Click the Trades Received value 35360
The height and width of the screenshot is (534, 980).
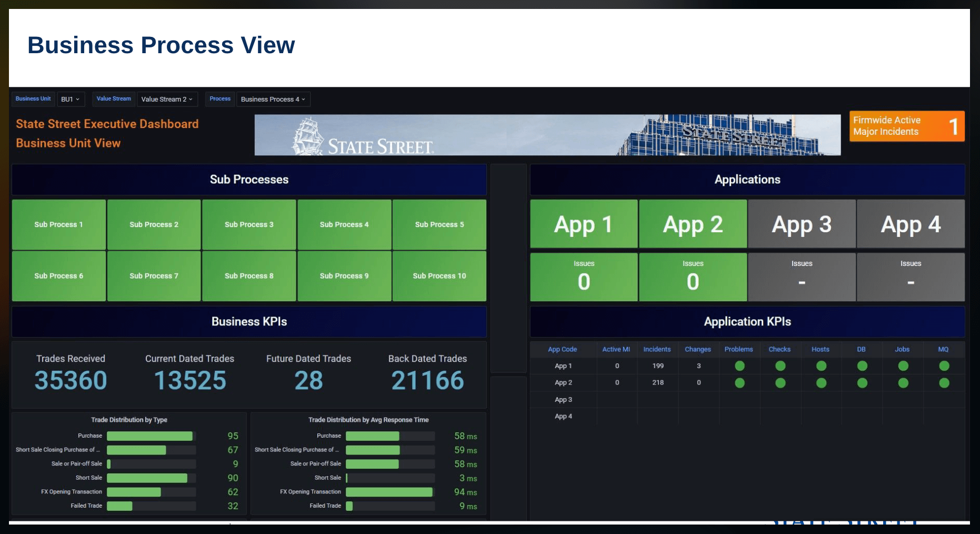tap(71, 381)
